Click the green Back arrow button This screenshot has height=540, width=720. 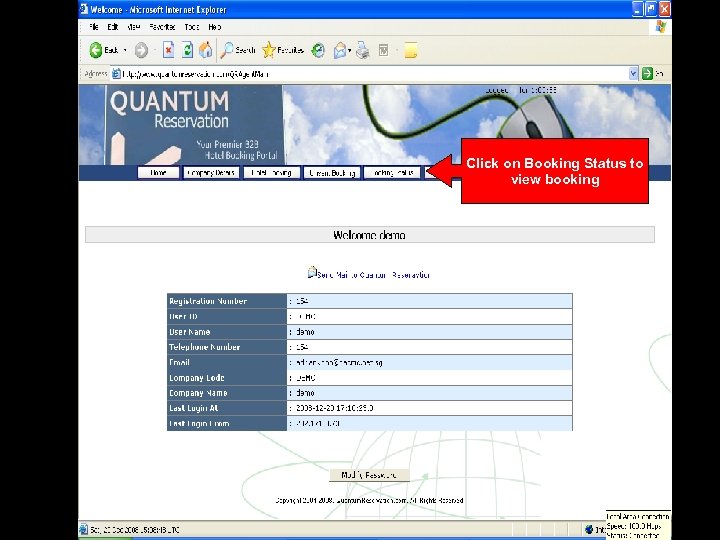click(x=96, y=50)
